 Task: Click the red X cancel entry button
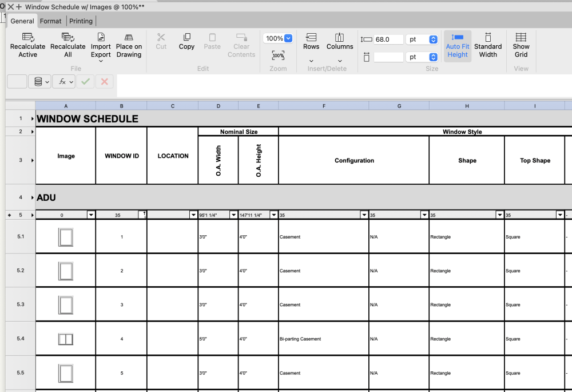tap(104, 82)
